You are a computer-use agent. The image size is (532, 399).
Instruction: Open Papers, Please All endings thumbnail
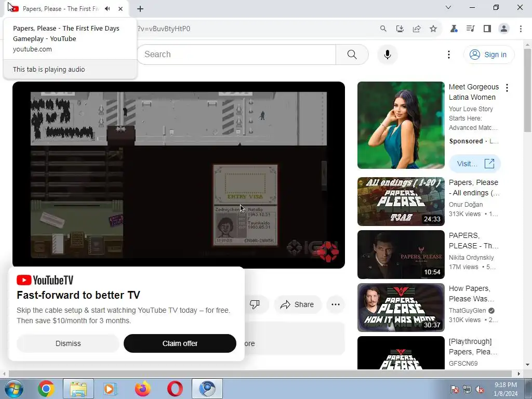tap(401, 202)
